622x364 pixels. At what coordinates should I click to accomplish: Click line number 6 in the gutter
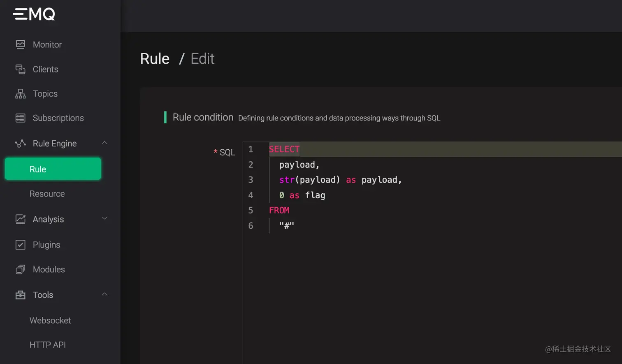click(251, 226)
